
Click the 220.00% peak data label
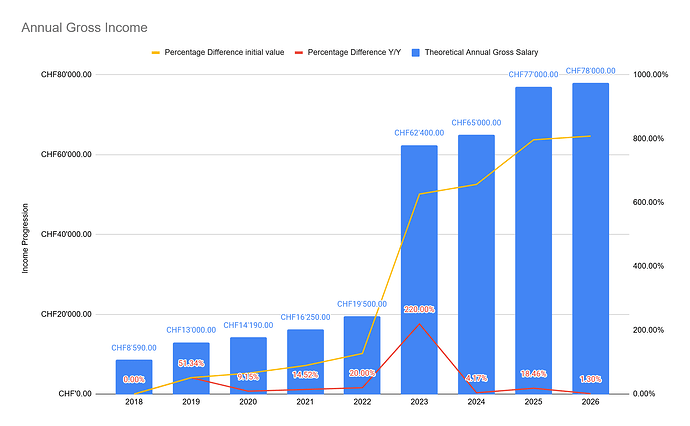(x=419, y=309)
